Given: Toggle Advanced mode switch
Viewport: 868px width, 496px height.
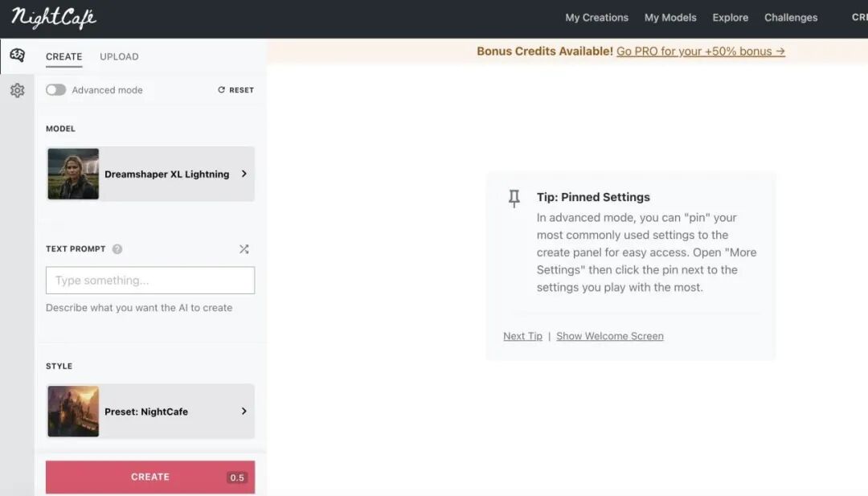Looking at the screenshot, I should click(x=56, y=90).
